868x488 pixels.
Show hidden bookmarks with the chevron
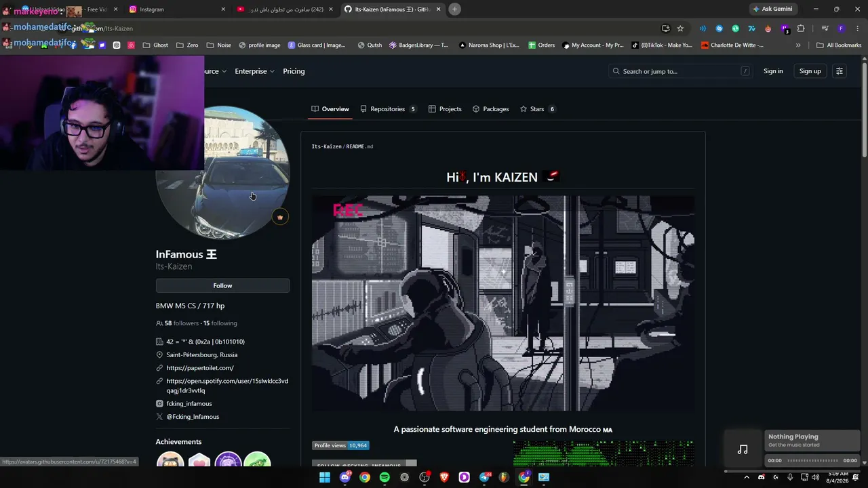tap(798, 45)
